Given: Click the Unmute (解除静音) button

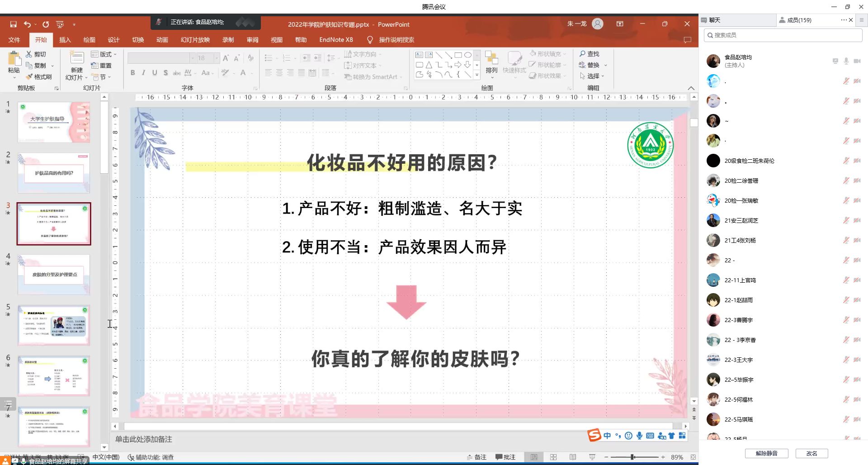Looking at the screenshot, I should (x=766, y=453).
